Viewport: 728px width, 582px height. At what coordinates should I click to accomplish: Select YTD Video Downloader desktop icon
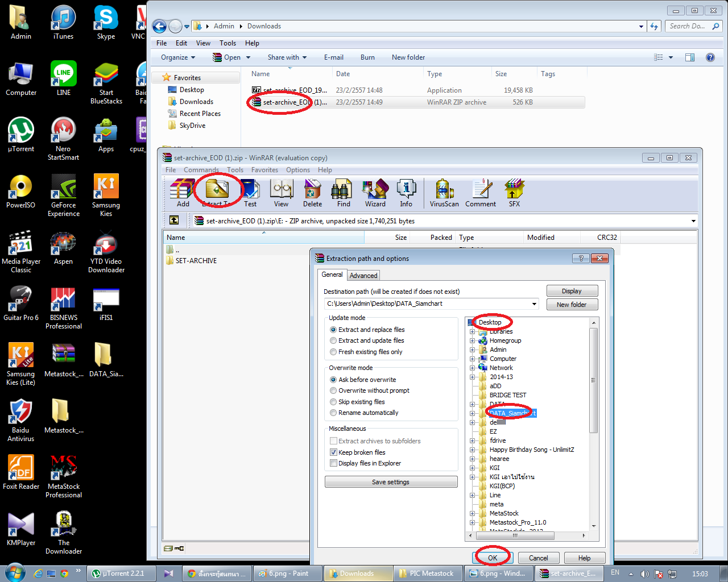[106, 252]
